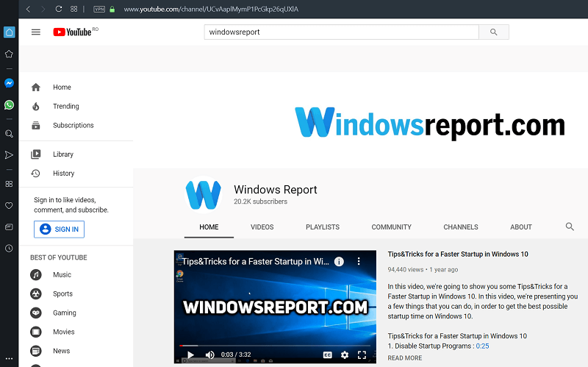Switch to the CHANNELS tab

point(461,227)
